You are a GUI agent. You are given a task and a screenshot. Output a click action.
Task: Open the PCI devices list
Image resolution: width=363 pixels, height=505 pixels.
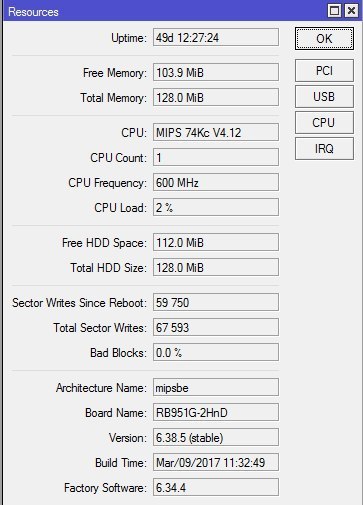tap(324, 71)
